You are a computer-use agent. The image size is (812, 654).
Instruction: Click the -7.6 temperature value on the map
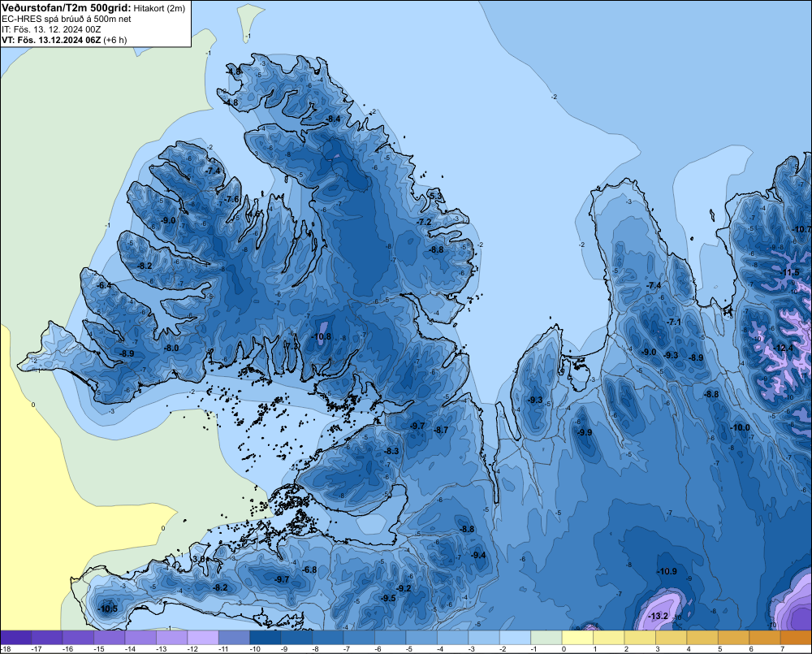click(x=232, y=200)
